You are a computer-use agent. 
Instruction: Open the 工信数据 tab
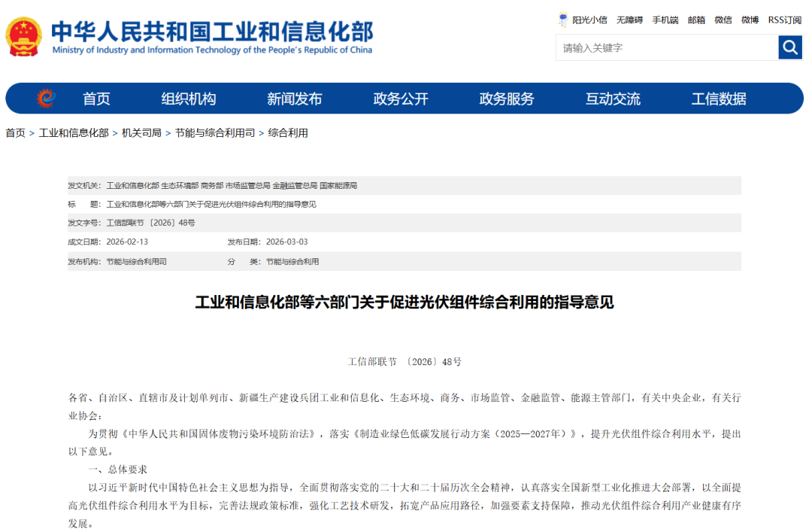[719, 99]
